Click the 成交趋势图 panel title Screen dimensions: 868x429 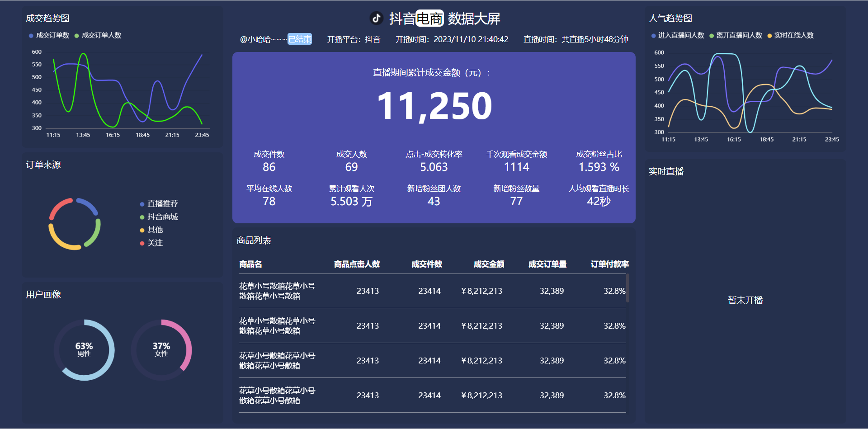[47, 18]
